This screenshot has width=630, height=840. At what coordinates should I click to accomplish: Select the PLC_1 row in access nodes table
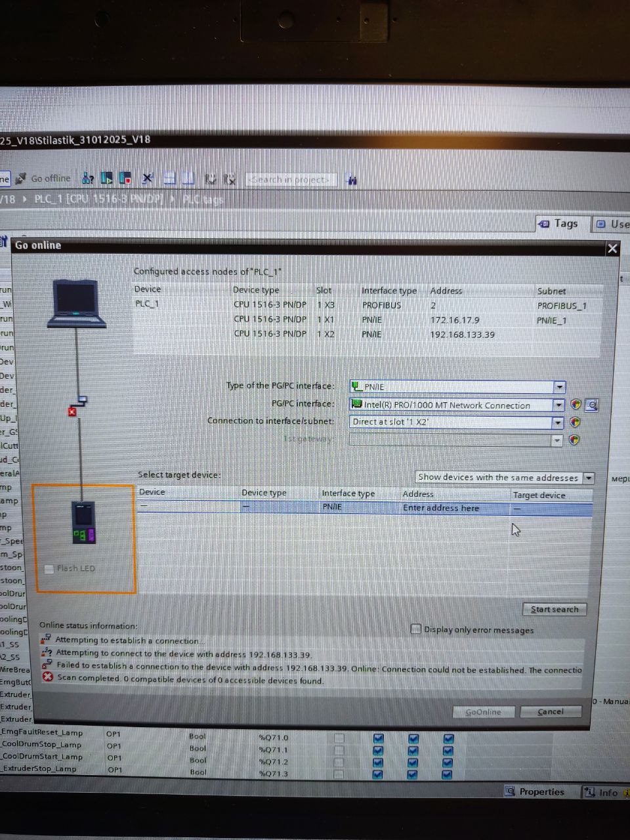pyautogui.click(x=367, y=304)
